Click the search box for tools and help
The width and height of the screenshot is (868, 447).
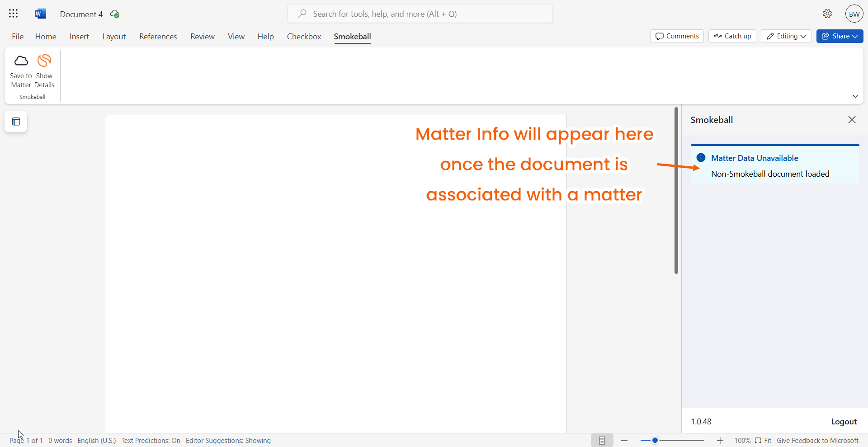pos(420,14)
